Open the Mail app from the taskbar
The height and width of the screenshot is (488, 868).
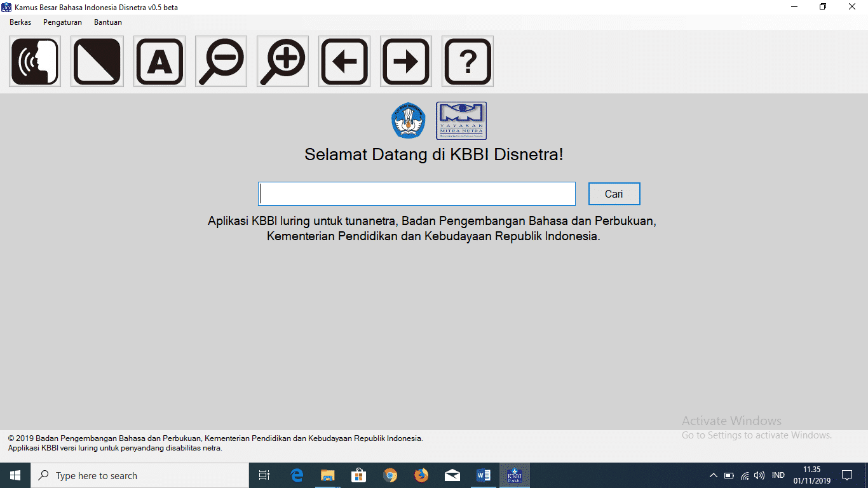point(452,475)
